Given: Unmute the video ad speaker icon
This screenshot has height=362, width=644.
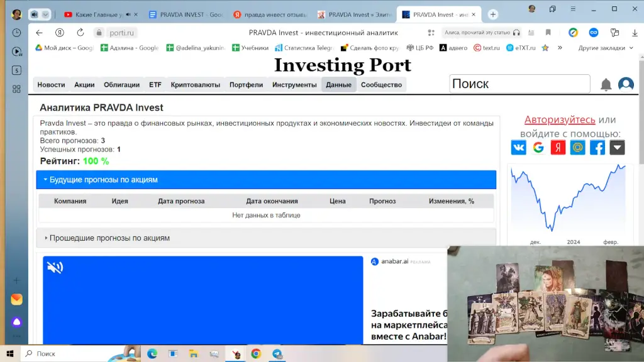Looking at the screenshot, I should pyautogui.click(x=55, y=267).
